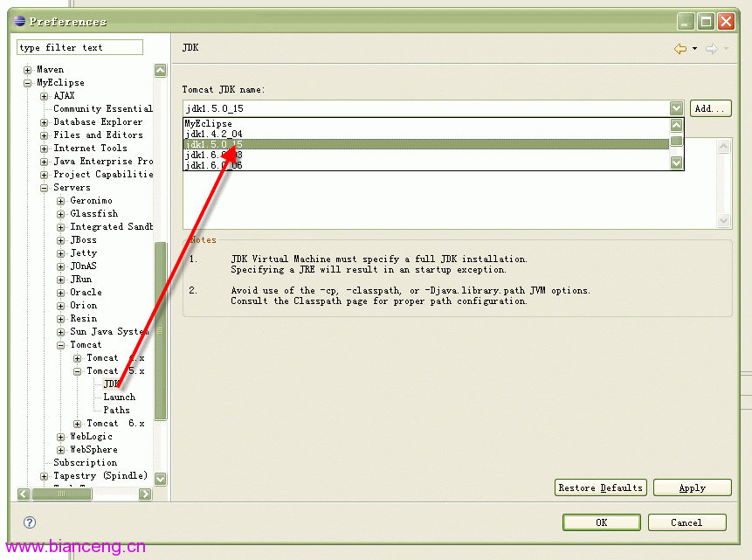Select the JRun tree item

click(x=81, y=279)
